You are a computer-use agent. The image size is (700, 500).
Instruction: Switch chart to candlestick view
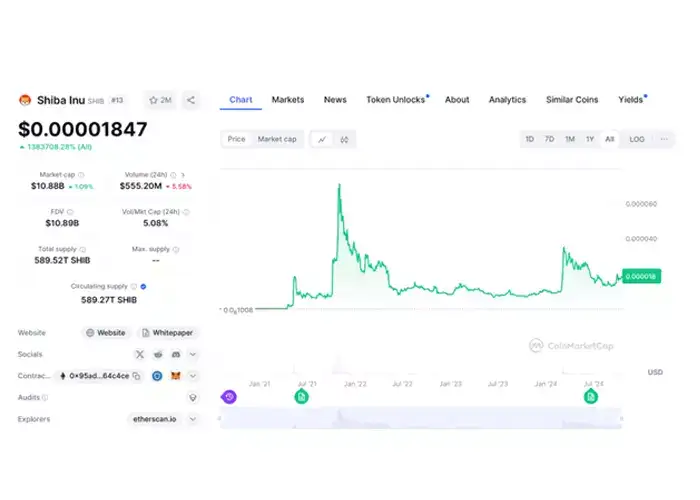pos(344,139)
